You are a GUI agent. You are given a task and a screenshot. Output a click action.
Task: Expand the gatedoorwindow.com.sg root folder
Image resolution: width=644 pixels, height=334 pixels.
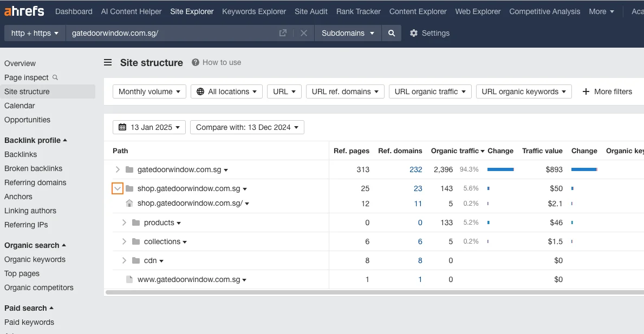(x=118, y=169)
